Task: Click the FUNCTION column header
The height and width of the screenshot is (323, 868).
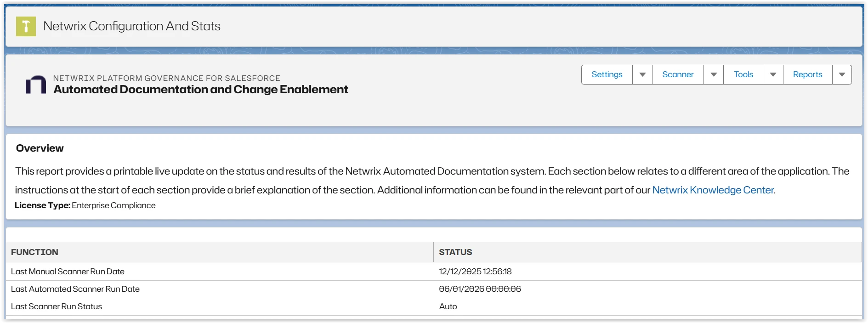Action: point(34,252)
